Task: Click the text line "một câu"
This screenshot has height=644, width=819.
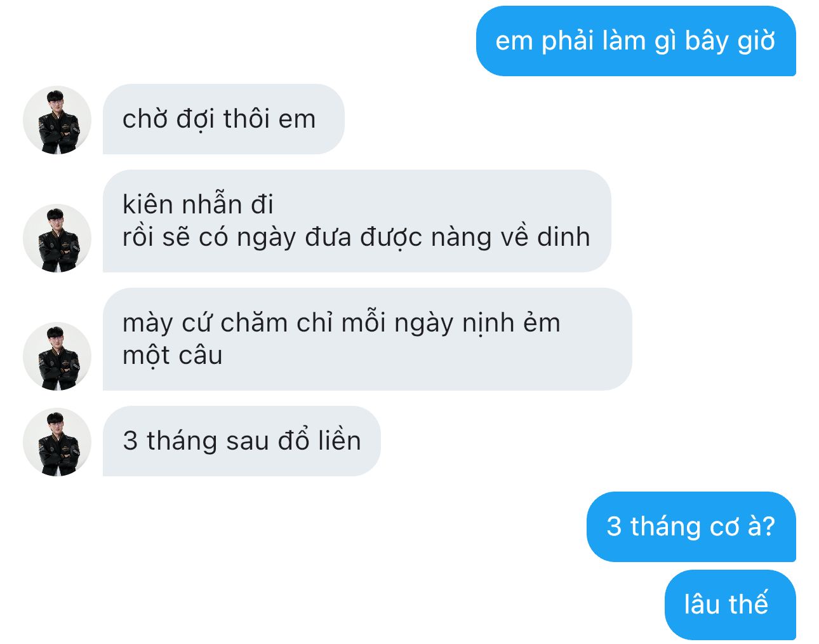Action: tap(173, 356)
